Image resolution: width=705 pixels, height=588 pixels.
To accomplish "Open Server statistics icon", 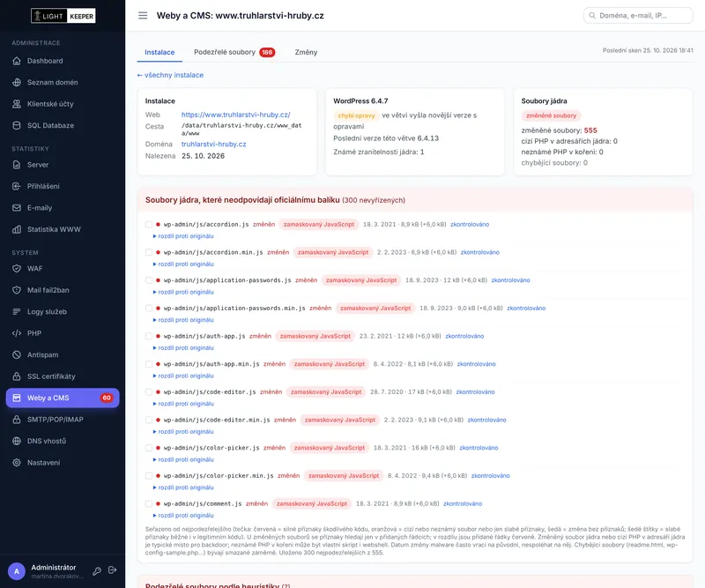I will pos(17,165).
